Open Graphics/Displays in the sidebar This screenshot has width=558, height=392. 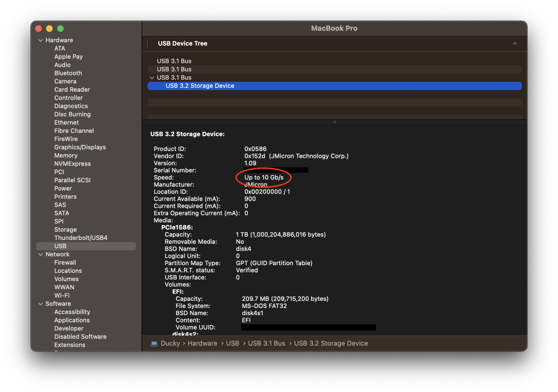tap(80, 147)
